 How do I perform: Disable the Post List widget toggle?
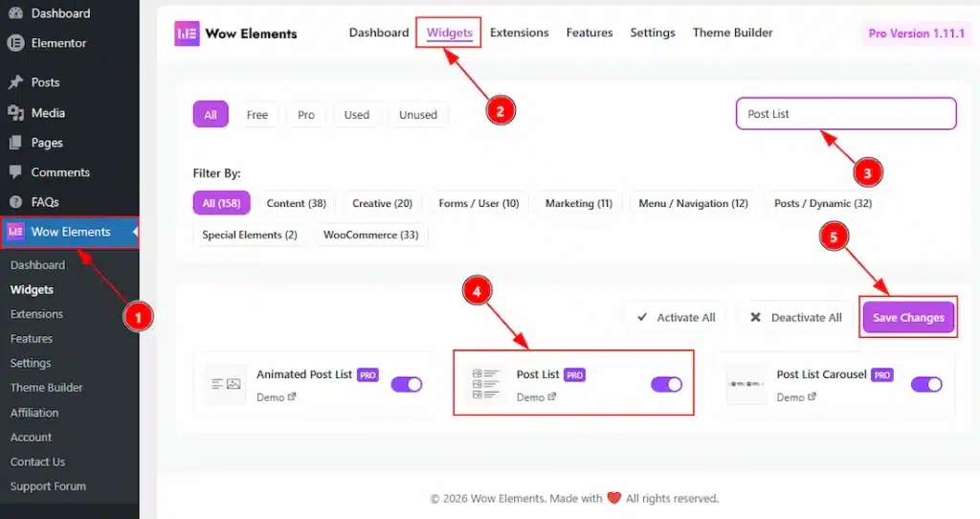666,385
